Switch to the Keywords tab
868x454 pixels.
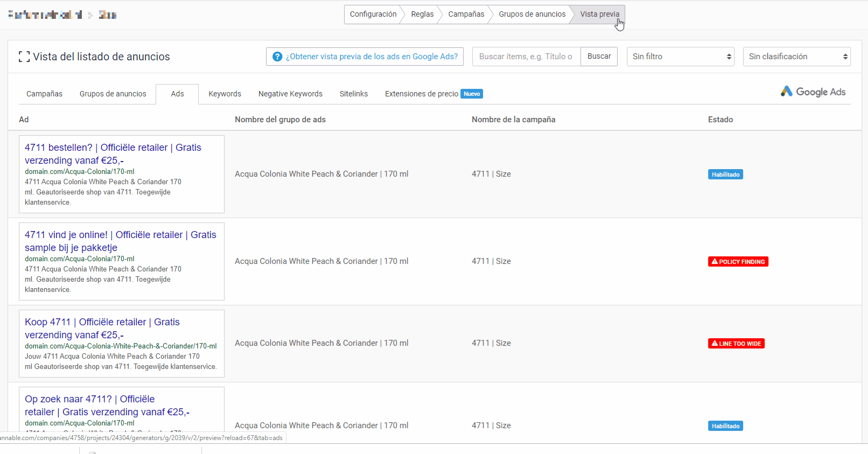[x=225, y=94]
